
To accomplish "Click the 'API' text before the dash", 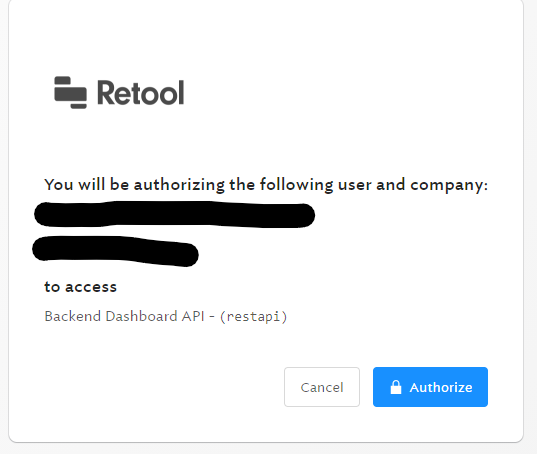I will tap(193, 316).
